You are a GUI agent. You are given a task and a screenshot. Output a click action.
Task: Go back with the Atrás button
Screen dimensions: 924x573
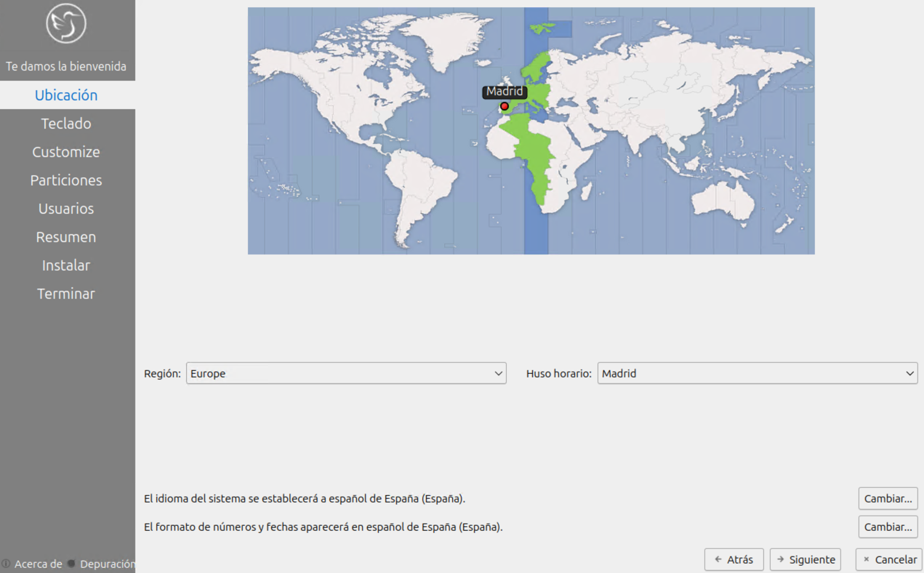pyautogui.click(x=734, y=559)
